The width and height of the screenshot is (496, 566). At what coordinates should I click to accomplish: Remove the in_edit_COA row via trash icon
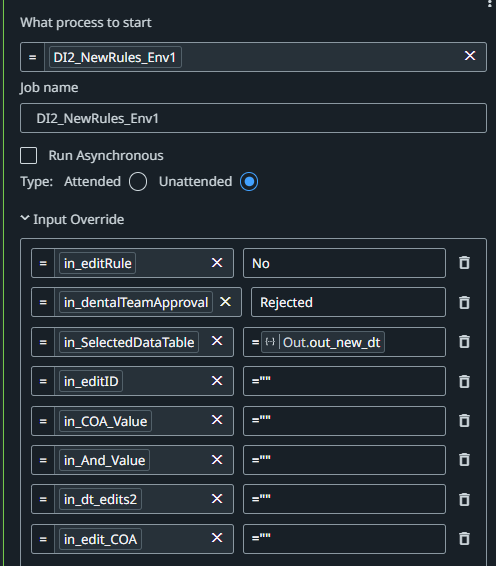(x=464, y=539)
